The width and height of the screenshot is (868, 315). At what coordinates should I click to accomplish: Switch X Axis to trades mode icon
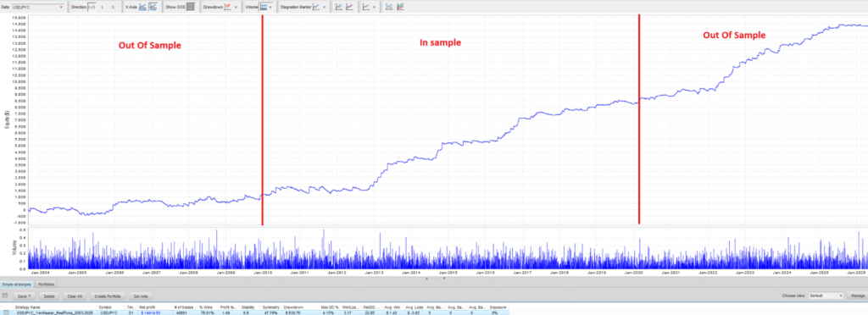tap(142, 7)
